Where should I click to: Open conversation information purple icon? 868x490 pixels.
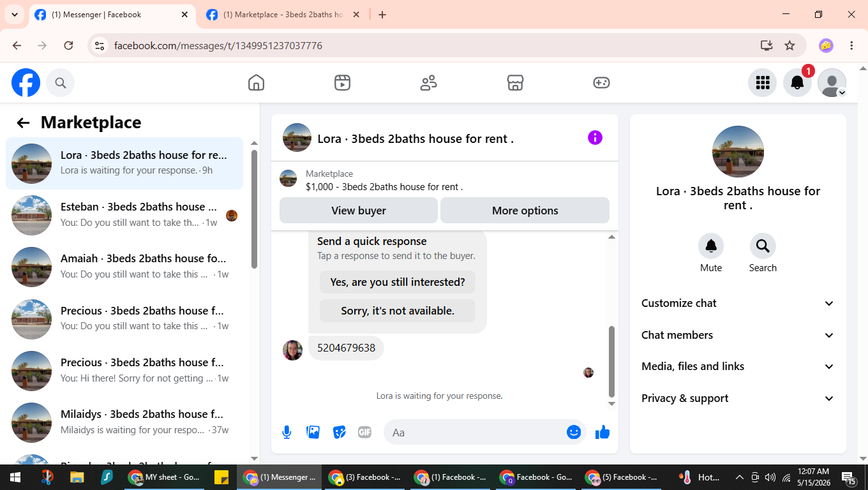pos(595,138)
